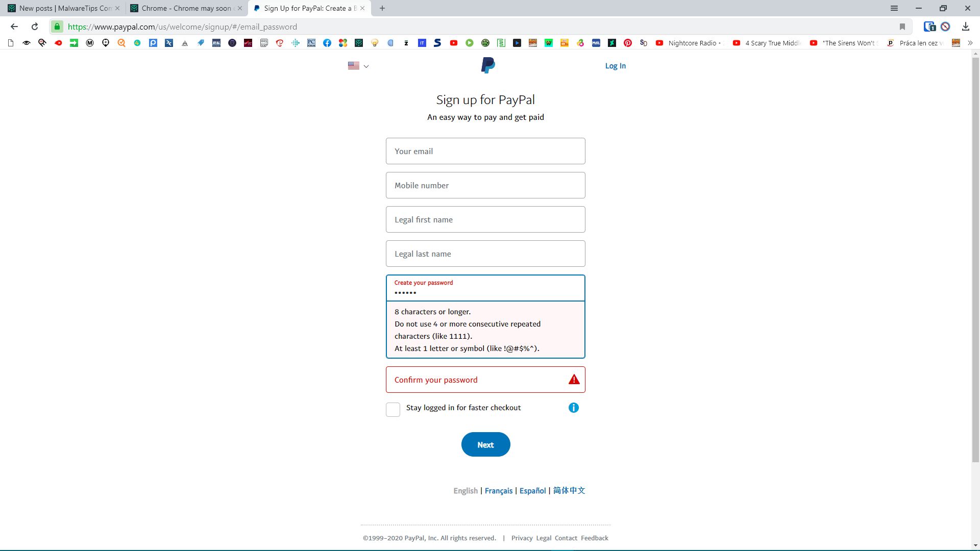Click the Next button
Viewport: 980px width, 551px height.
pos(485,444)
